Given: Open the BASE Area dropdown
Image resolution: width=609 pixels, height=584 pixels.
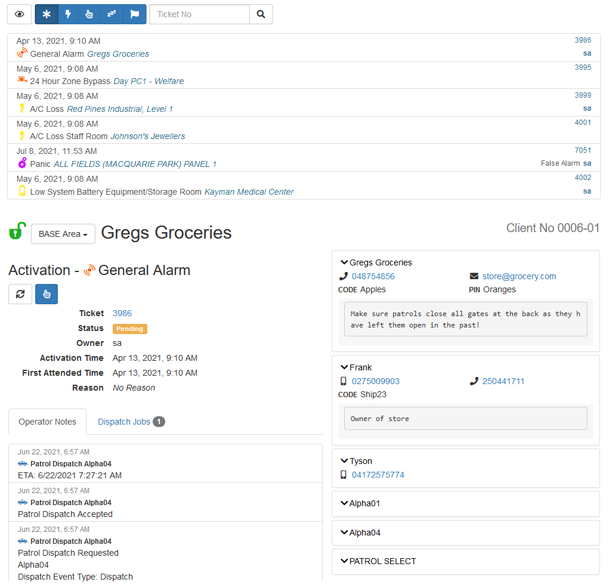Looking at the screenshot, I should click(63, 233).
